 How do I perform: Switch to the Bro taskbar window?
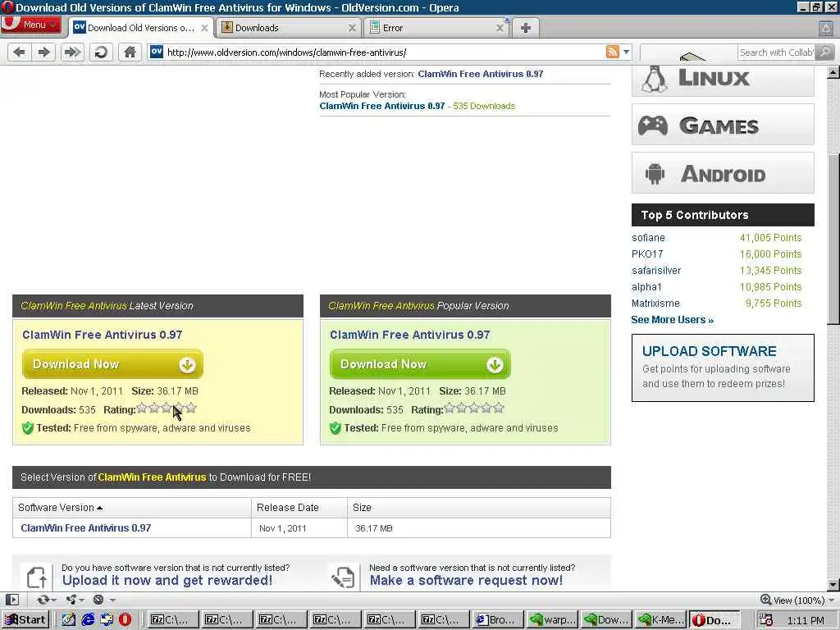[x=498, y=620]
